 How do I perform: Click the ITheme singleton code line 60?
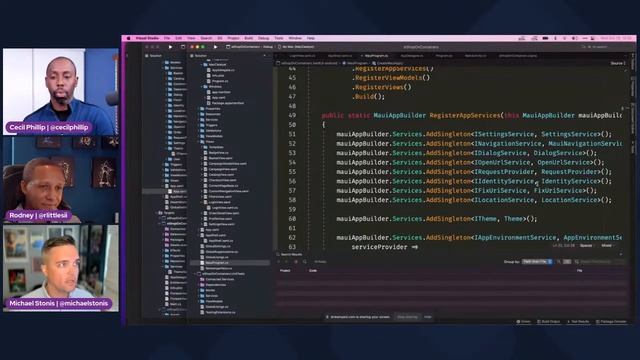437,219
